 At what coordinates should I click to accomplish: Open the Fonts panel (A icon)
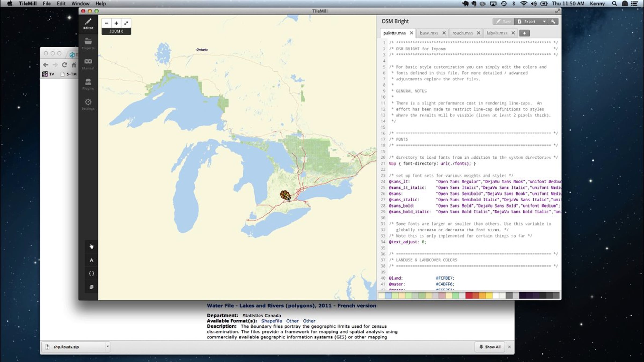pyautogui.click(x=92, y=260)
